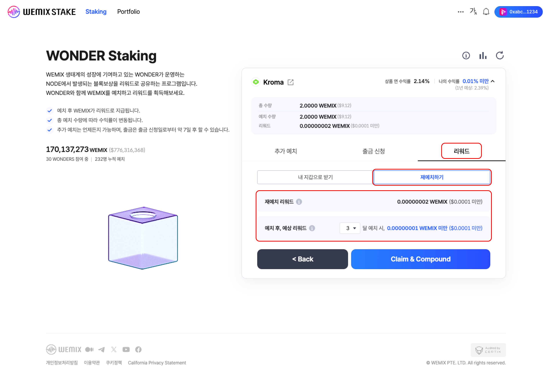Viewport: 552px width, 392px height.
Task: Click the refresh icon
Action: click(x=499, y=56)
